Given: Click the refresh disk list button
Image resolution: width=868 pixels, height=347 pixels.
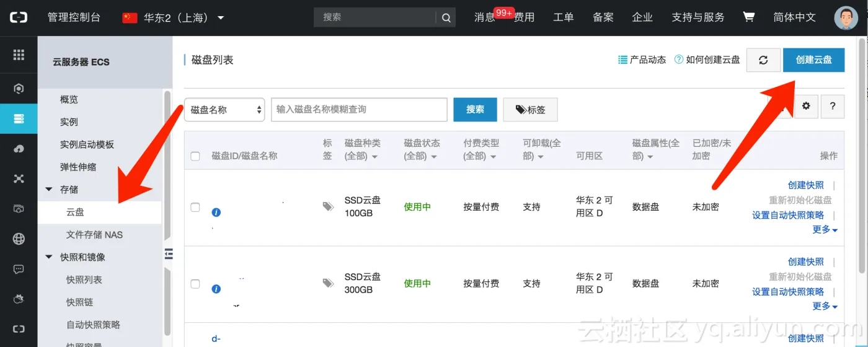Looking at the screenshot, I should [x=763, y=60].
